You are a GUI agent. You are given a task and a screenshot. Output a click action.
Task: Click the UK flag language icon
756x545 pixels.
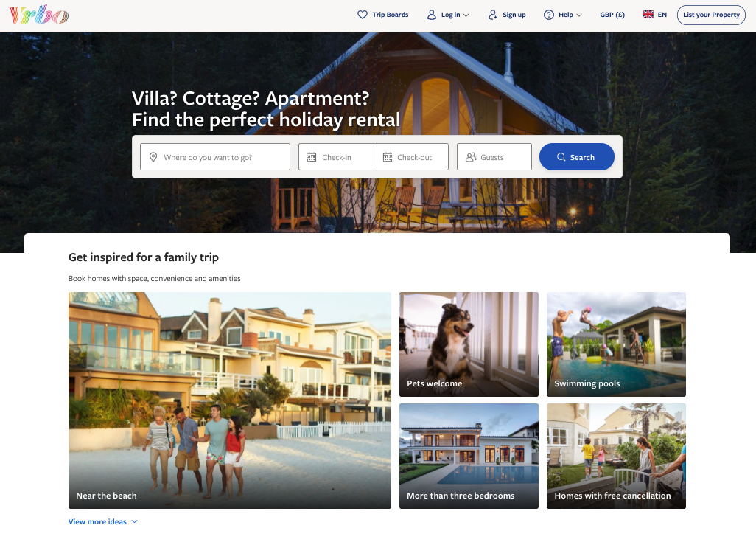pos(648,15)
